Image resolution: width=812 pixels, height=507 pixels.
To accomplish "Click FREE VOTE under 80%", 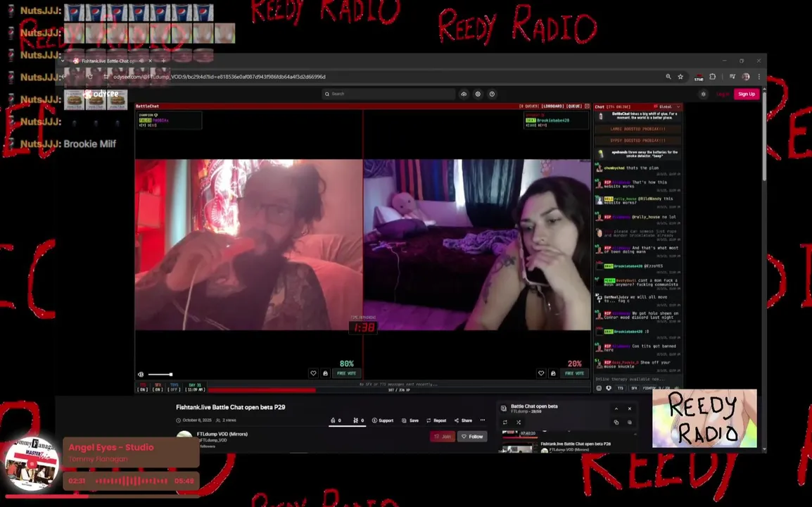I will pos(346,373).
